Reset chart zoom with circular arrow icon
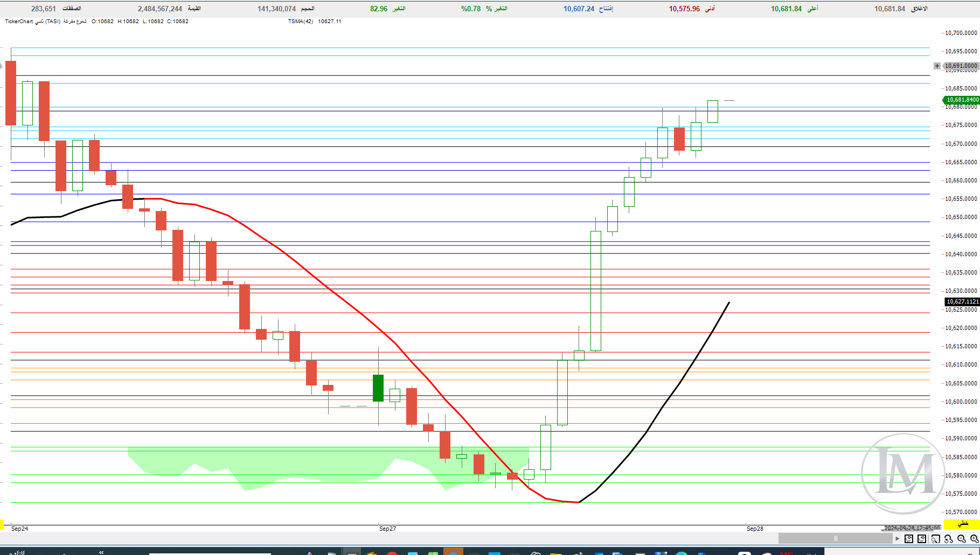 [949, 539]
